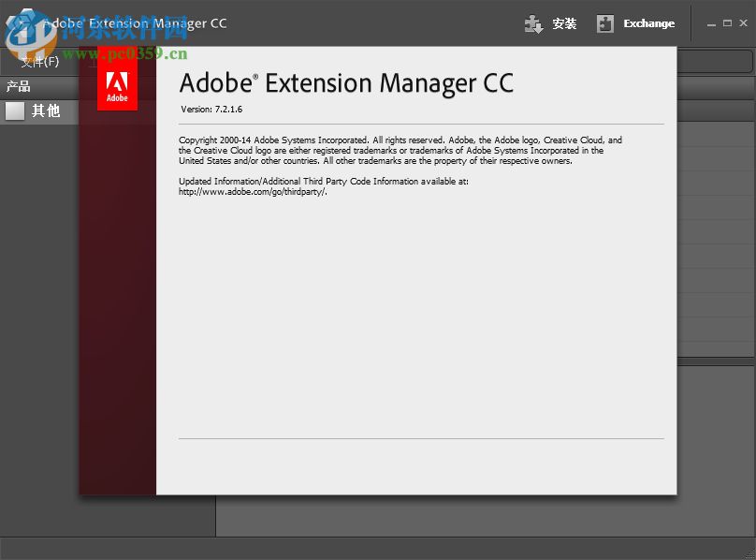Click the restore window icon
Screen dimensions: 756x560
(x=726, y=23)
